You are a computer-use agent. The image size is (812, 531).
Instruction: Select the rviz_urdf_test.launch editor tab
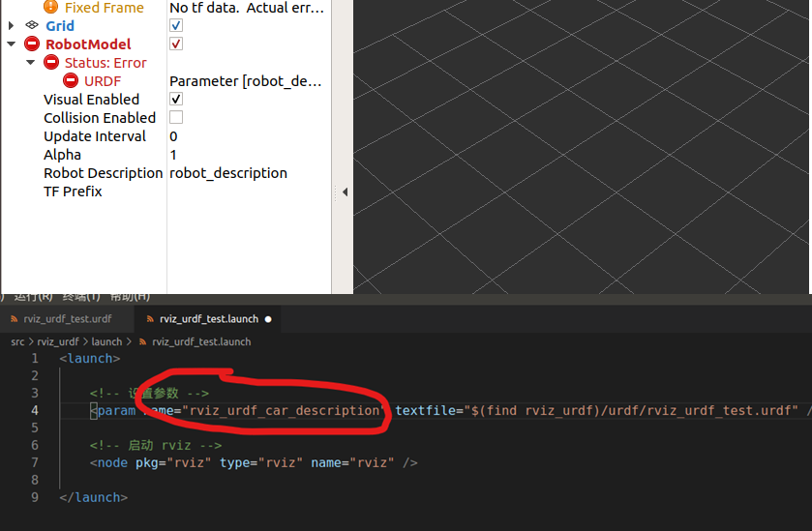pyautogui.click(x=209, y=319)
